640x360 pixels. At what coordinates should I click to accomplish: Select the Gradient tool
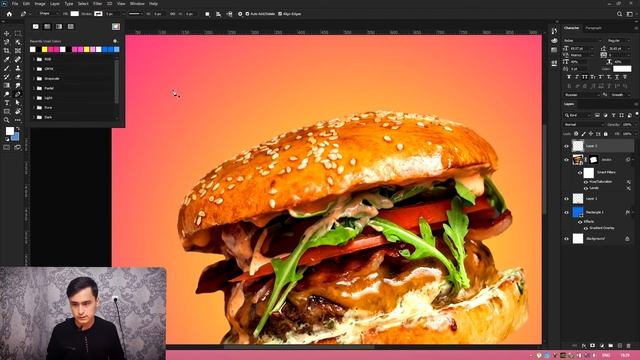7,85
